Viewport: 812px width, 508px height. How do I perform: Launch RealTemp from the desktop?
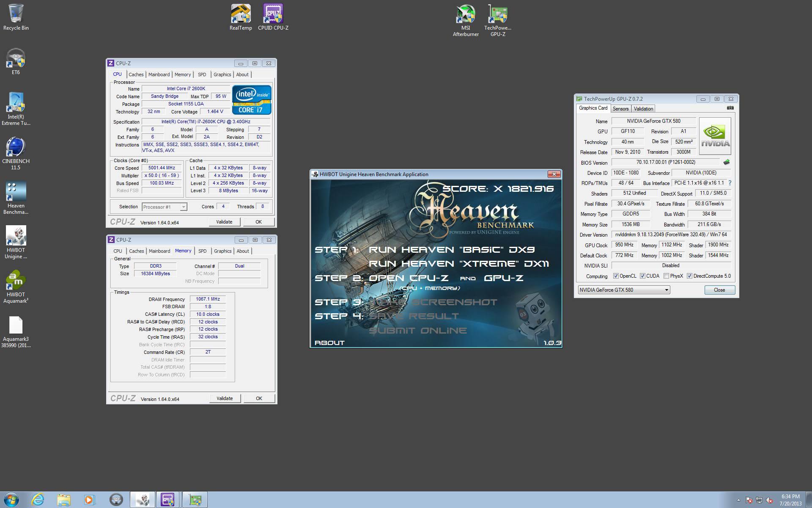coord(241,18)
